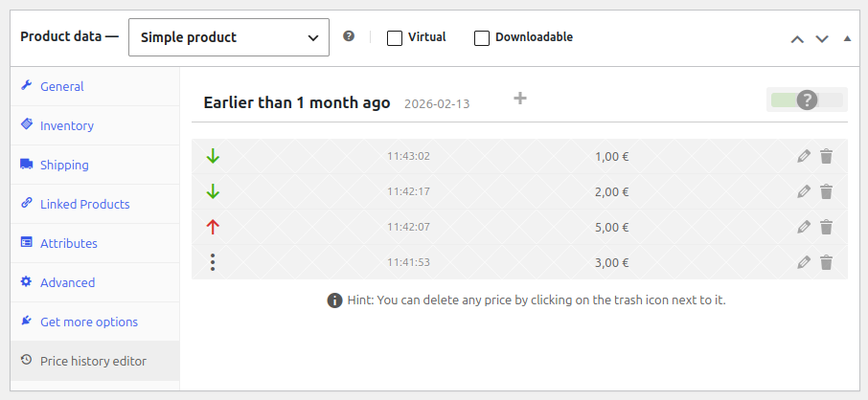Delete the 5,00 € price entry
Screen dimensions: 868x400
826,227
